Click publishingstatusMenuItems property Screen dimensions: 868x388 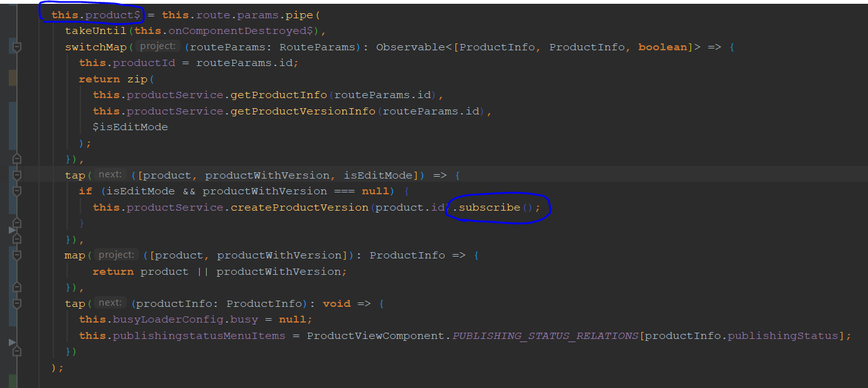[x=199, y=336]
